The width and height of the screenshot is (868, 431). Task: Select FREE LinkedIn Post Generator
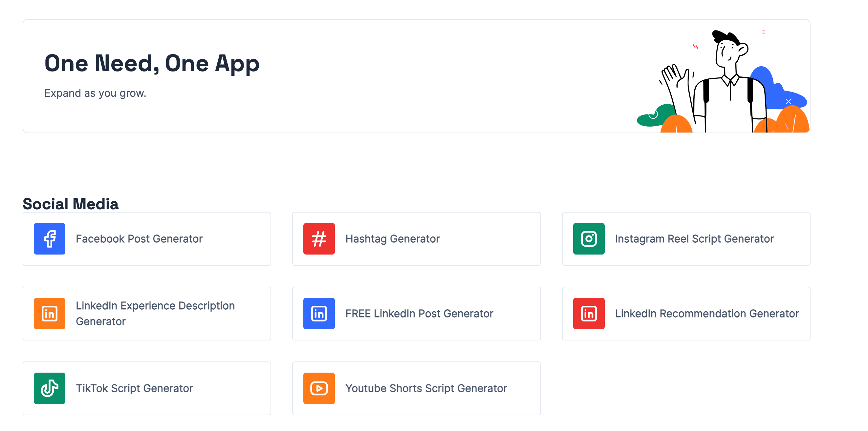pyautogui.click(x=417, y=314)
